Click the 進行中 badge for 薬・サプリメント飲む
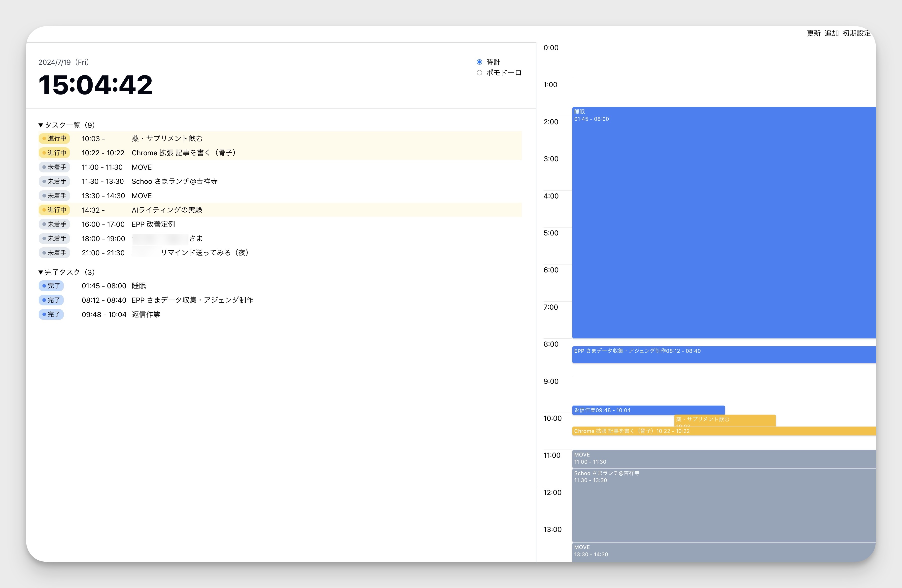 click(54, 139)
